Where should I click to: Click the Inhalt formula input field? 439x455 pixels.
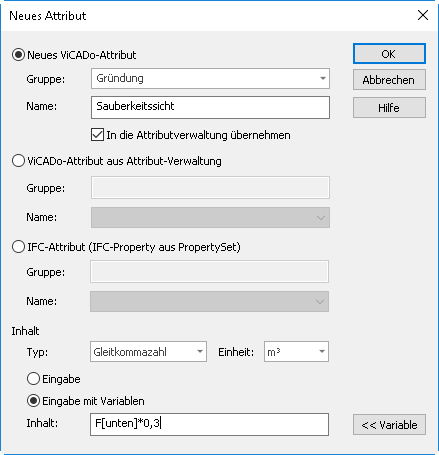point(209,424)
